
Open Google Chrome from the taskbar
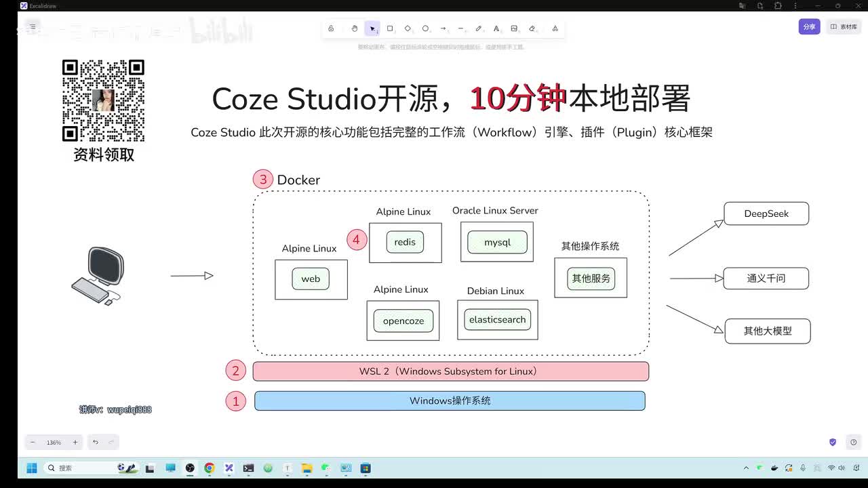(x=210, y=468)
